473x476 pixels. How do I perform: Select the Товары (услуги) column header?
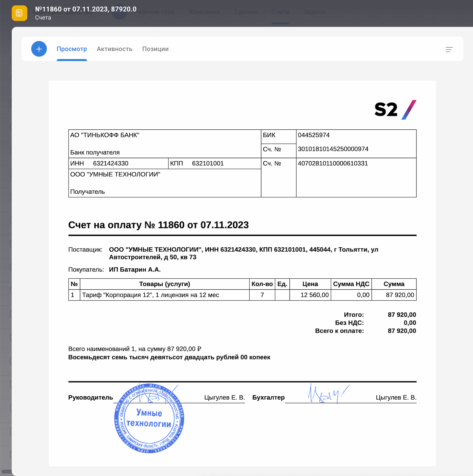point(165,284)
